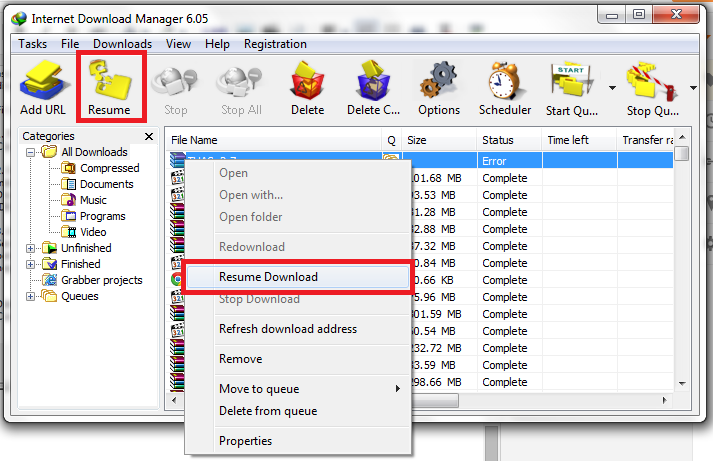
Task: Sort by the Status column header
Action: tap(509, 140)
